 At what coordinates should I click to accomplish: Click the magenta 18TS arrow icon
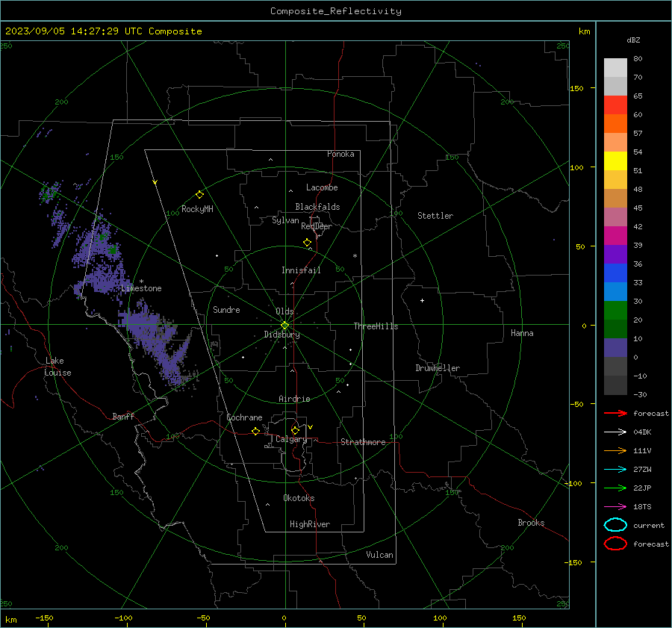(x=615, y=507)
